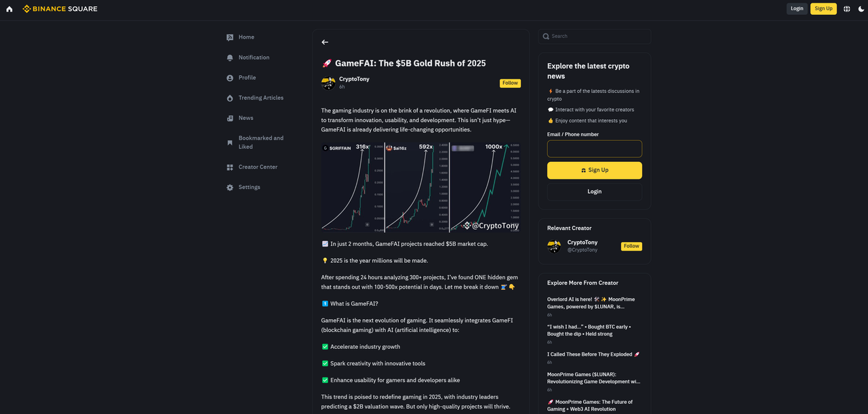Image resolution: width=868 pixels, height=414 pixels.
Task: Click the Login button in top bar
Action: (x=797, y=9)
